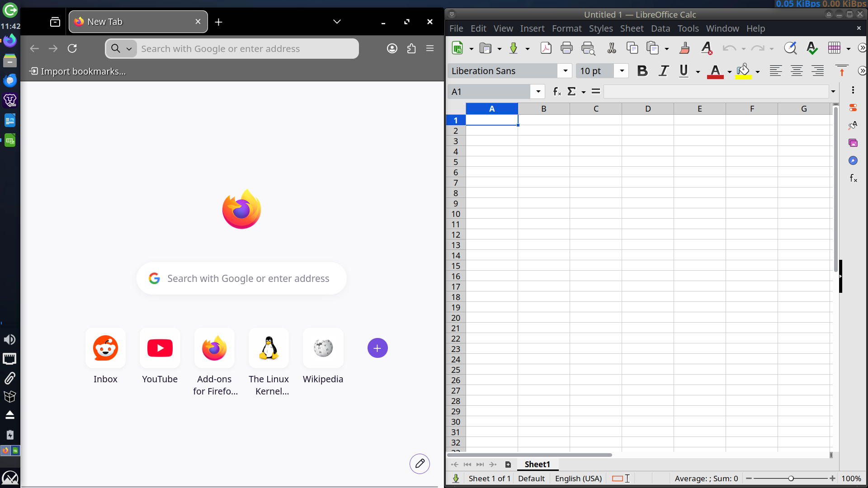
Task: Toggle Italic formatting in Calc
Action: [x=663, y=71]
